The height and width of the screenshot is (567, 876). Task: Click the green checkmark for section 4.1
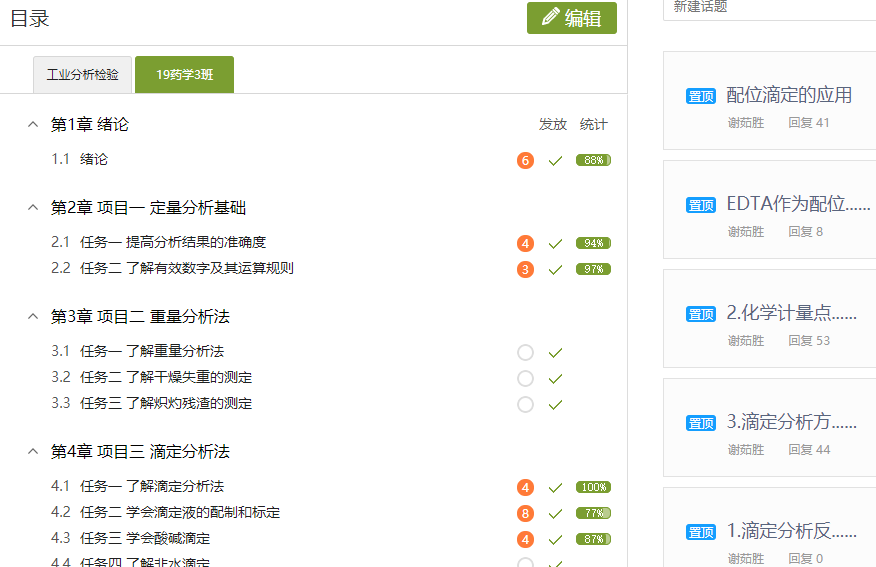[x=555, y=488]
